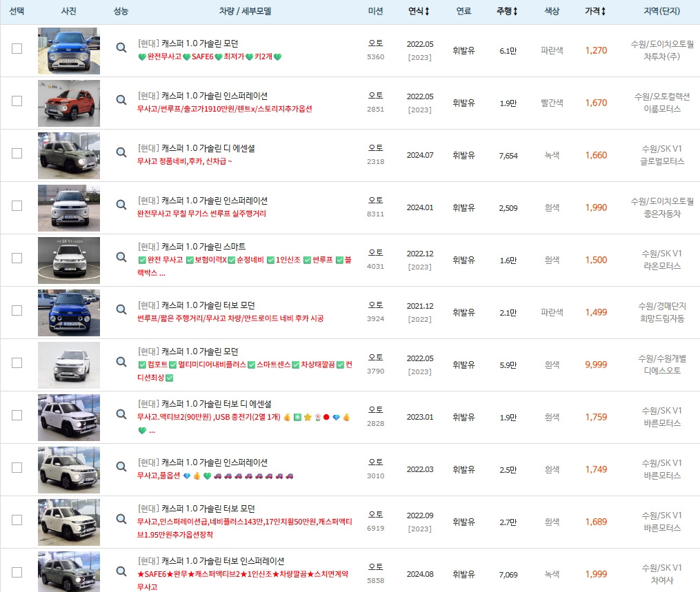Open performance magnifier for red 캐스퍼 1,670
Screen dimensions: 700x592
(121, 100)
